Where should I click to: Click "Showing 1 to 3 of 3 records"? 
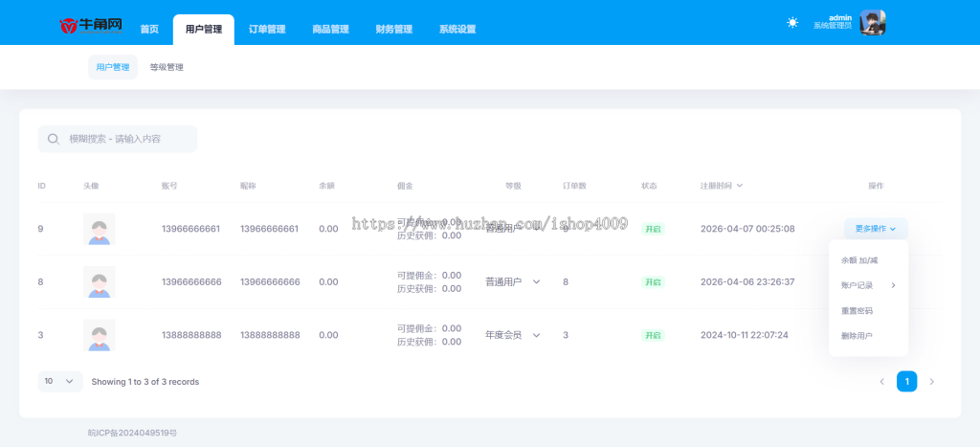pos(145,381)
